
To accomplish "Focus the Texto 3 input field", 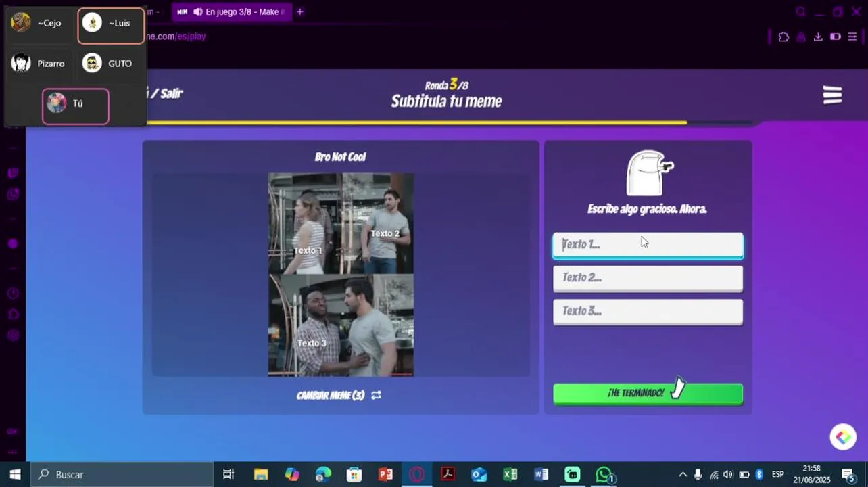I will [648, 311].
